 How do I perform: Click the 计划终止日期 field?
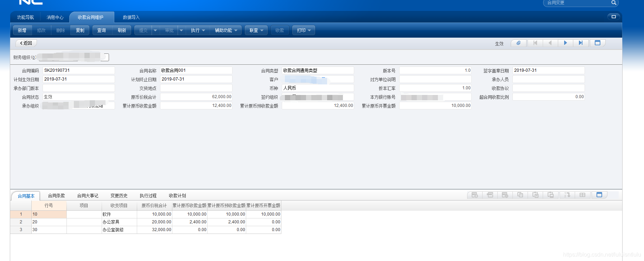tap(196, 79)
